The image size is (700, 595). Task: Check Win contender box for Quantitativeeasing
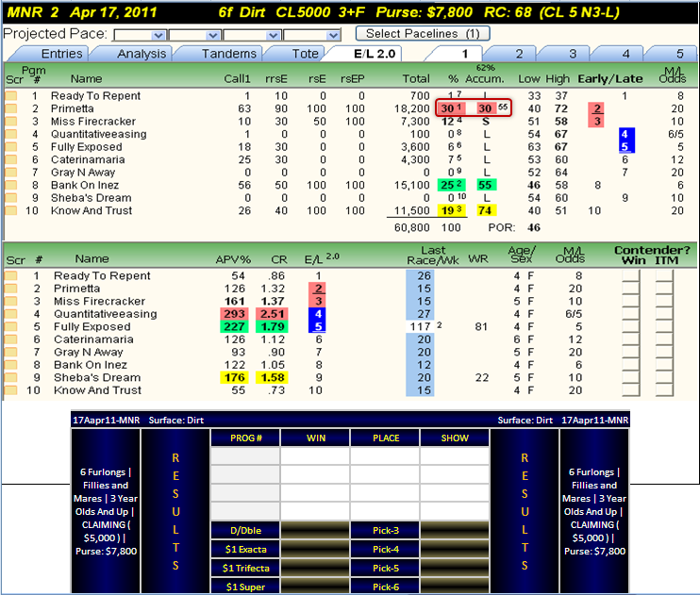tap(631, 314)
